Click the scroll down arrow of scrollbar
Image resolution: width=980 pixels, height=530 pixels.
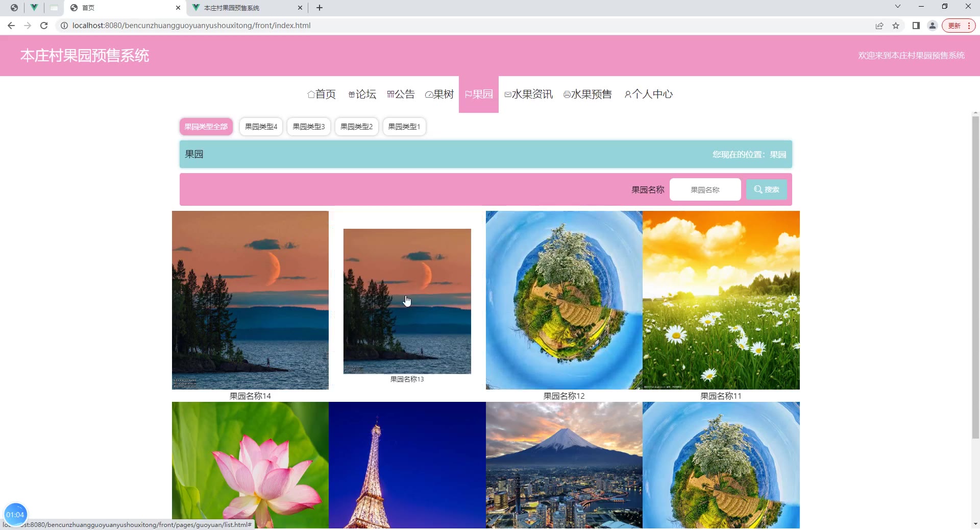pyautogui.click(x=975, y=524)
